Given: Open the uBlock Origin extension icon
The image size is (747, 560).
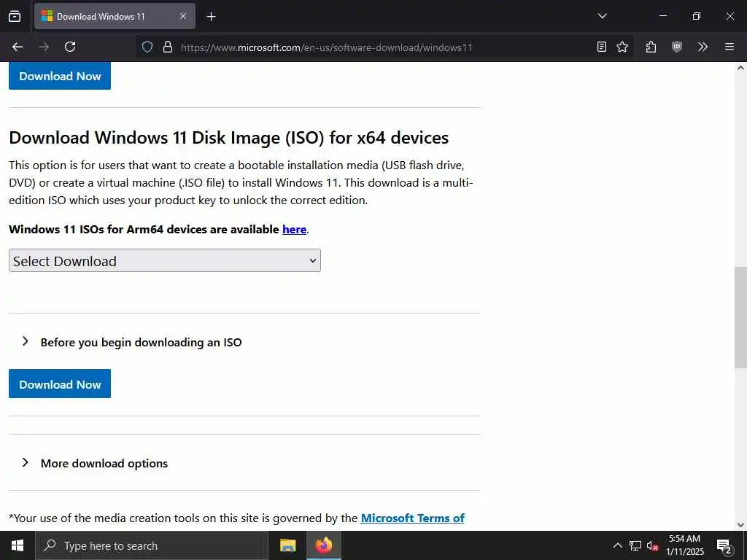Looking at the screenshot, I should pos(677,47).
